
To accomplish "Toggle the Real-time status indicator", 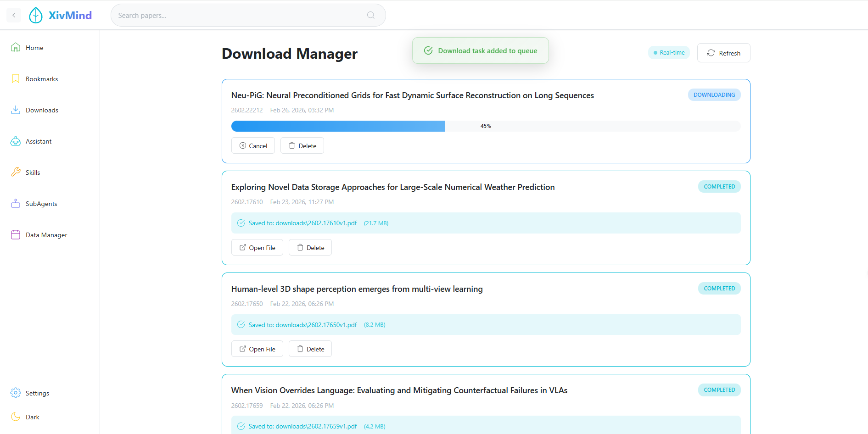I will click(669, 52).
